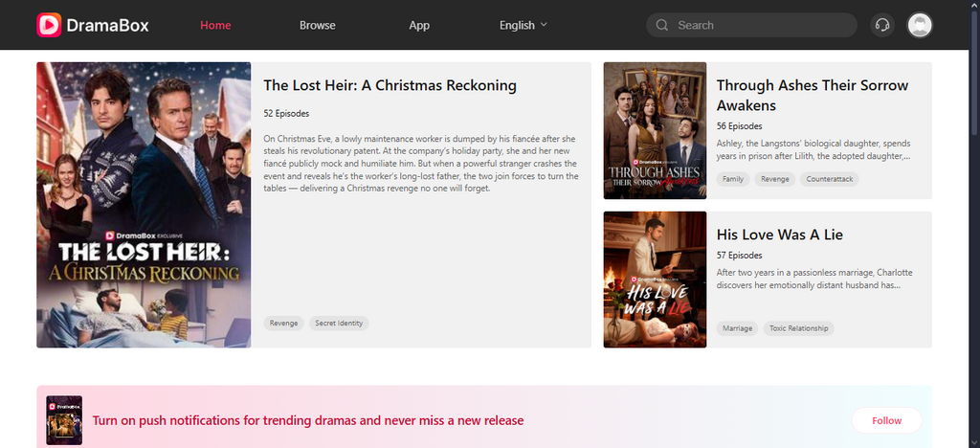Select the Toxic Relationship tag
980x448 pixels.
click(798, 328)
